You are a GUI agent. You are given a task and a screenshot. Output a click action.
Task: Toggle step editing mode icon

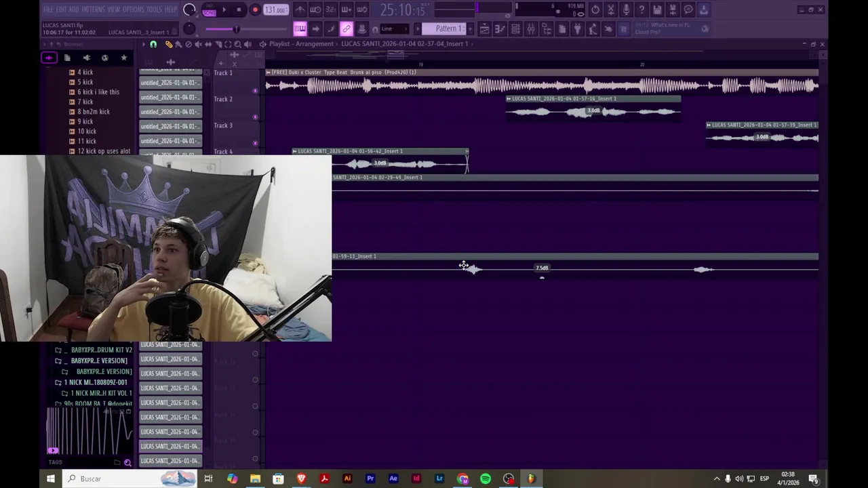click(x=331, y=28)
